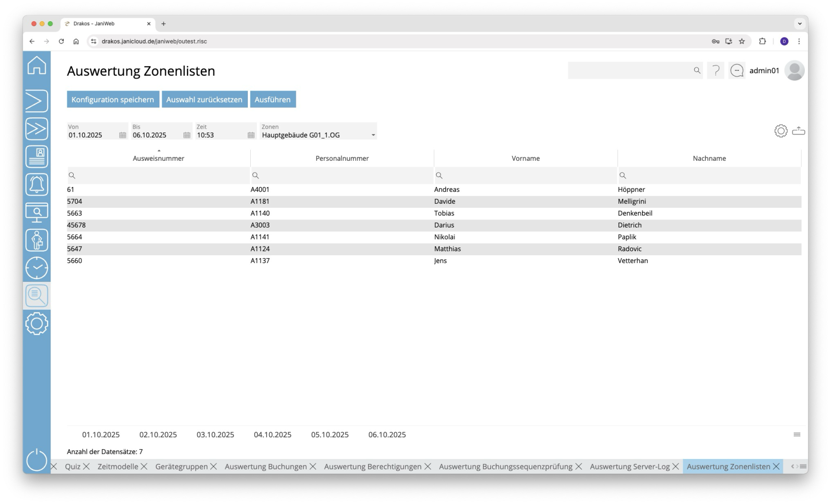Image resolution: width=831 pixels, height=504 pixels.
Task: Open the help question mark icon
Action: (x=716, y=71)
